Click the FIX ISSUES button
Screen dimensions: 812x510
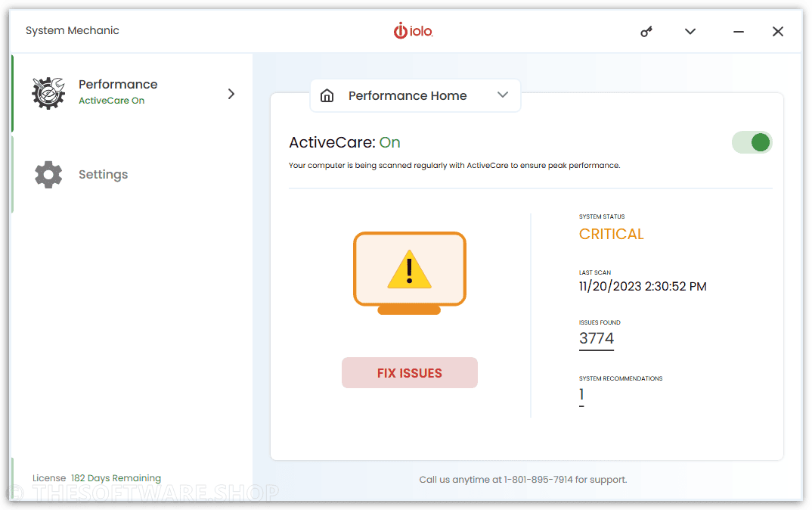(410, 372)
